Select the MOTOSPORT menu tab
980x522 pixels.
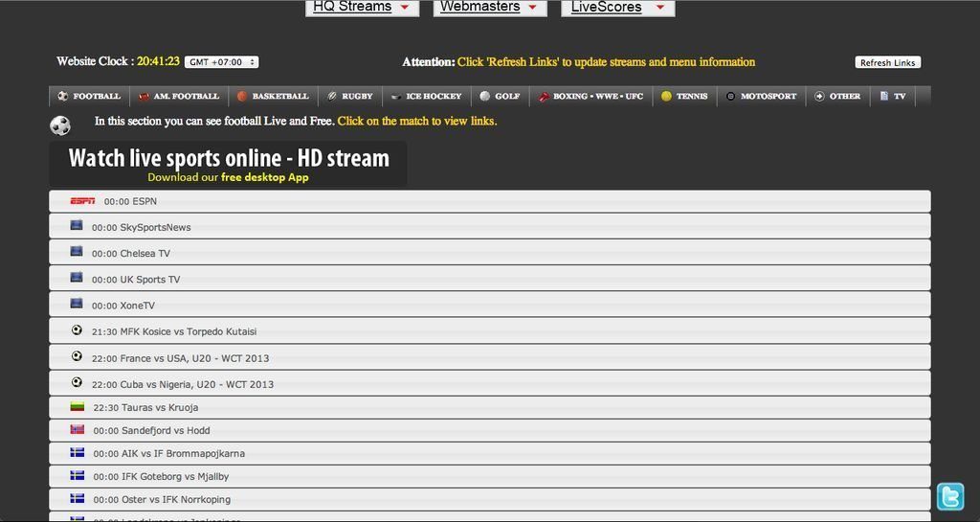pos(762,97)
